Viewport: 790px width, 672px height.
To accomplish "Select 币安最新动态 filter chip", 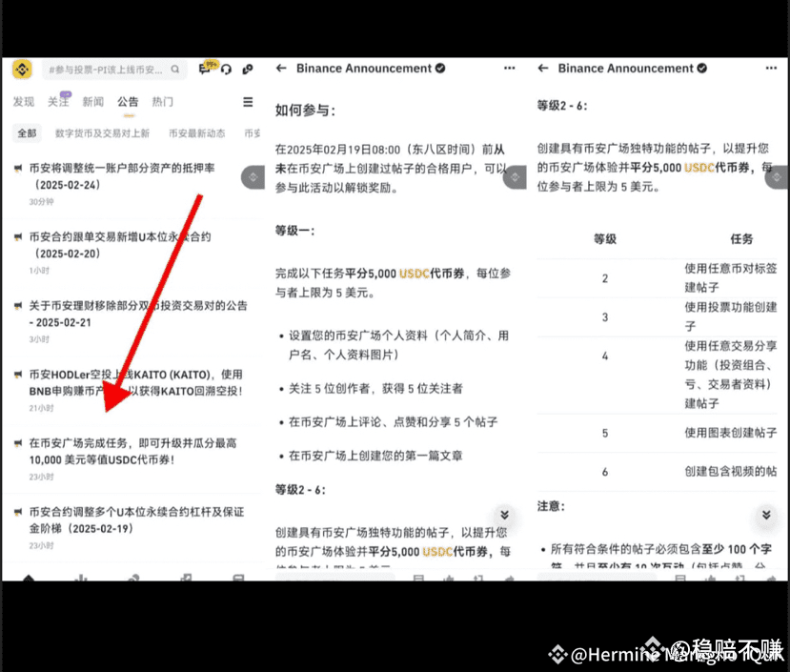I will (196, 133).
